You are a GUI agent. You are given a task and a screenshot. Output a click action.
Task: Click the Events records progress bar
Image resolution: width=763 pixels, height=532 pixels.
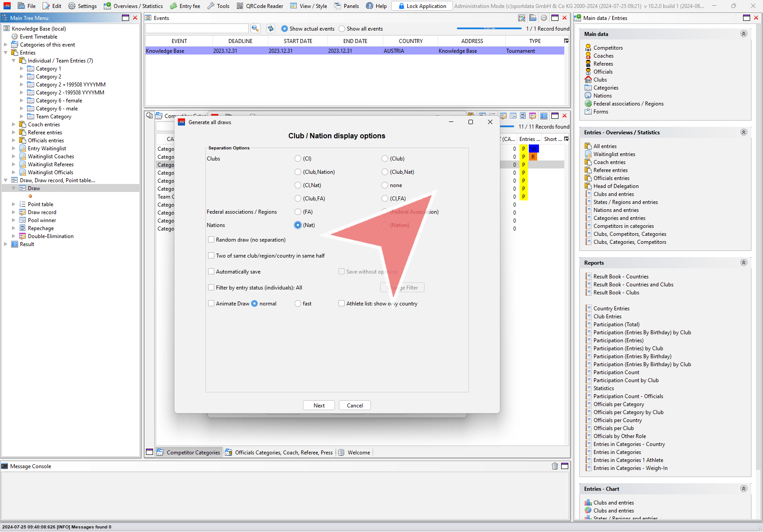coord(489,29)
